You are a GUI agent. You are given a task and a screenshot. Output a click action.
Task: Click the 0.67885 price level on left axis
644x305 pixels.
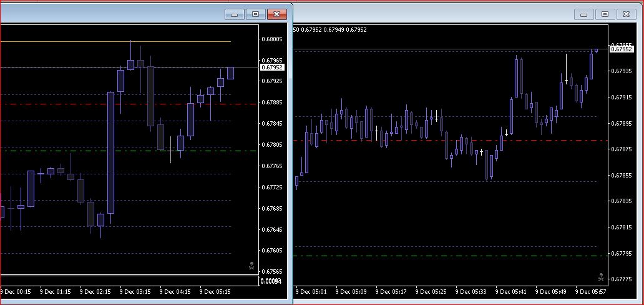(272, 102)
